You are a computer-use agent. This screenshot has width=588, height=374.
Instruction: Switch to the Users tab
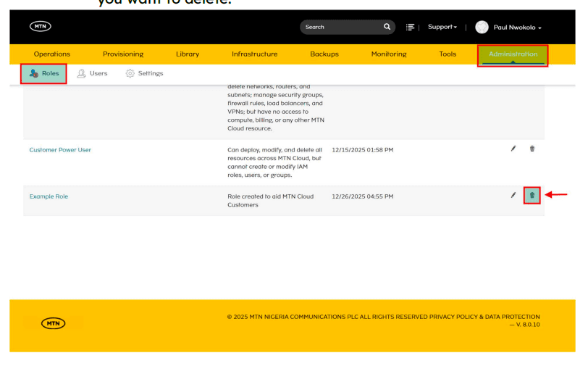coord(92,74)
